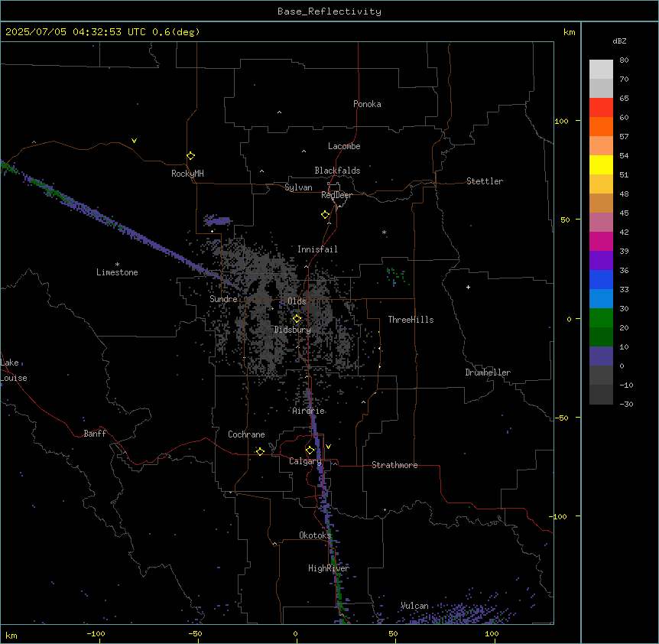The height and width of the screenshot is (644, 659).
Task: Click the RedDeer label
Action: coord(336,195)
